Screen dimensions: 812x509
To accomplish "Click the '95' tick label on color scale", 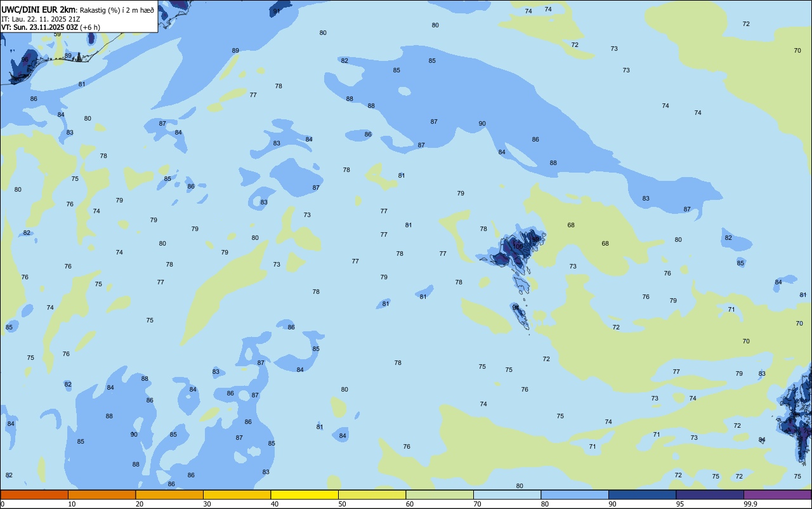I will [x=680, y=504].
